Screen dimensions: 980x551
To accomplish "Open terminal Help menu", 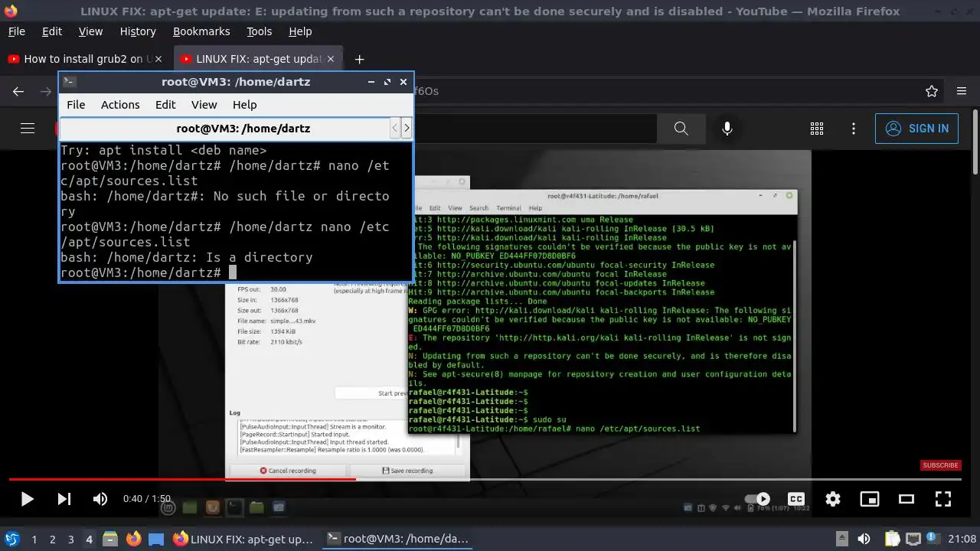I will 244,105.
